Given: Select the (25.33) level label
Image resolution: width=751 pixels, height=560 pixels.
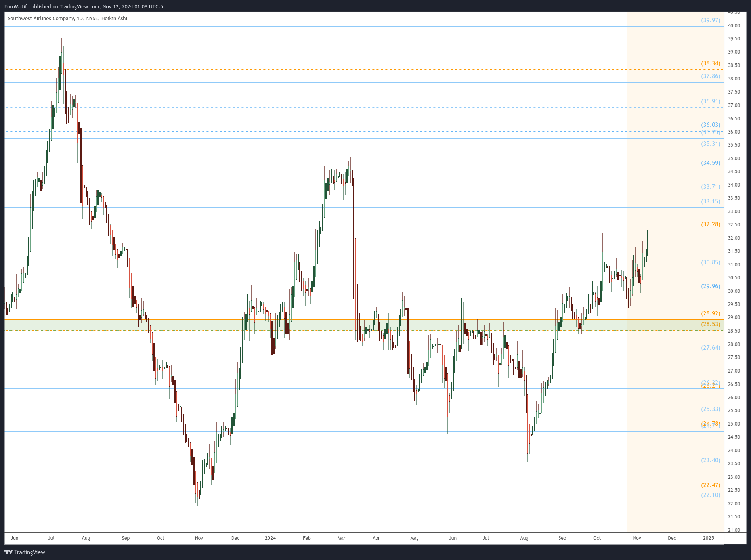Looking at the screenshot, I should click(711, 409).
